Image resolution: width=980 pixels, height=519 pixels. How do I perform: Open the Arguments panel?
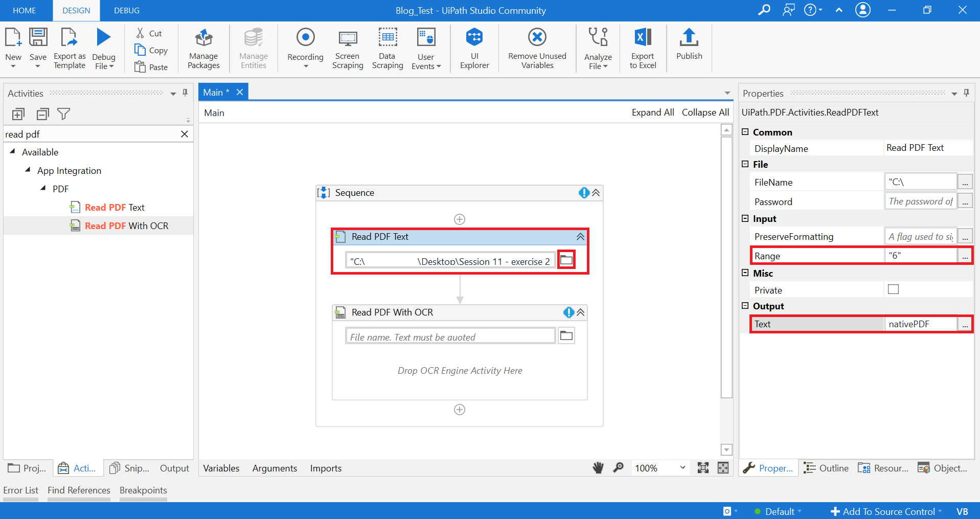coord(275,468)
